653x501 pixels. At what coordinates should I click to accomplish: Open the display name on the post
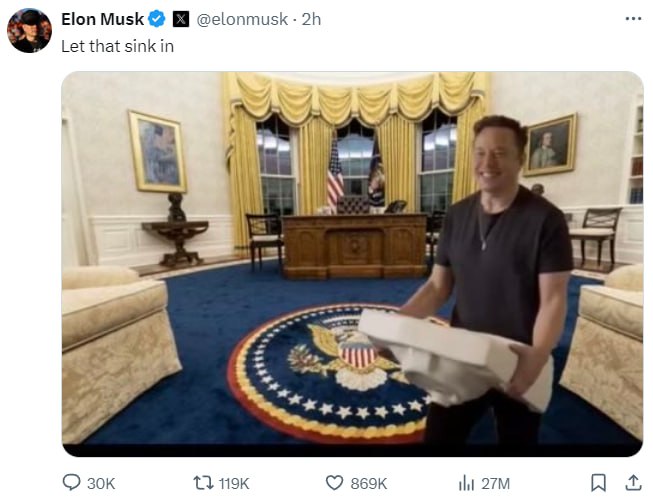(x=102, y=19)
